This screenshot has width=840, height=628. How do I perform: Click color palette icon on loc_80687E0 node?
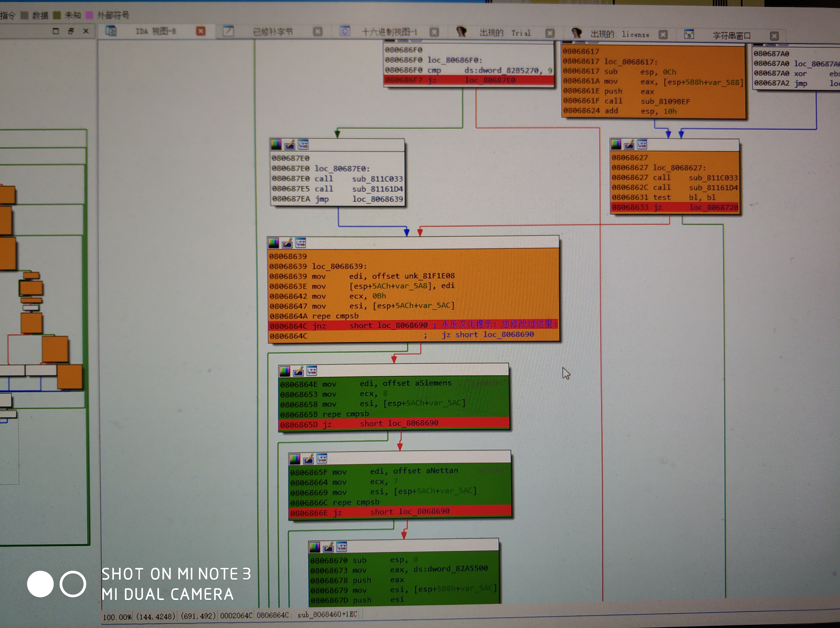pos(276,145)
